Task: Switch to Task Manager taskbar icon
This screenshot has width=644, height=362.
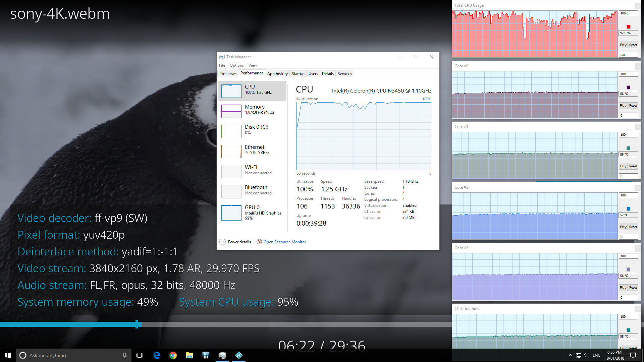Action: 222,355
